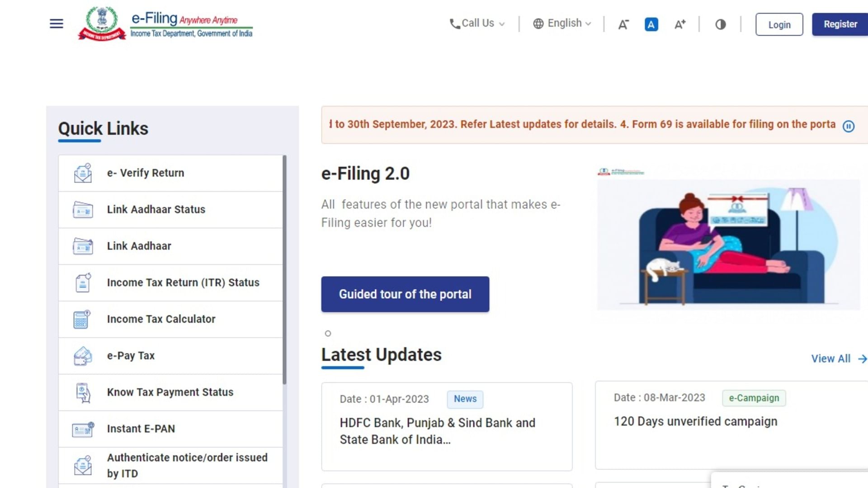The image size is (868, 488).
Task: Select the e-Pay Tax wallet icon
Action: [82, 356]
